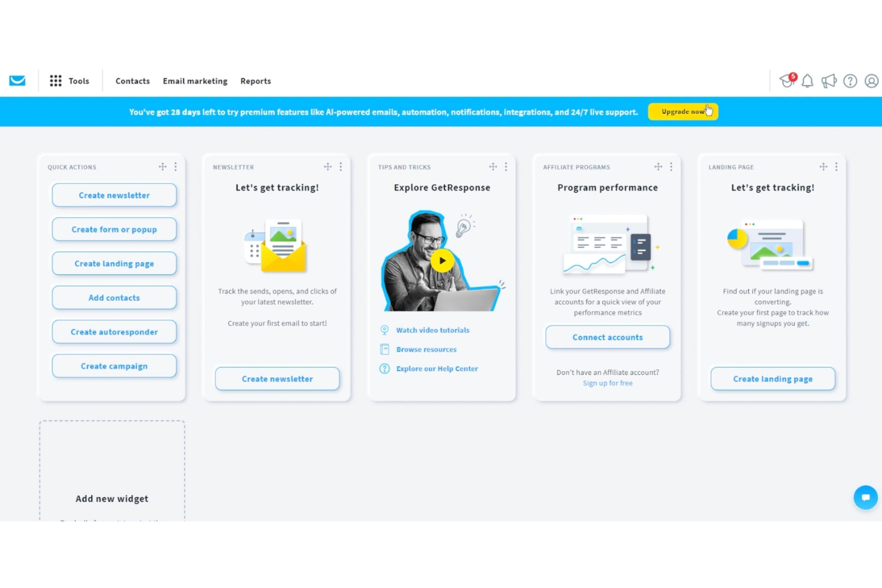Open Affiliate Programs widget three-dot menu
Viewport: 882px width, 588px height.
click(x=671, y=167)
